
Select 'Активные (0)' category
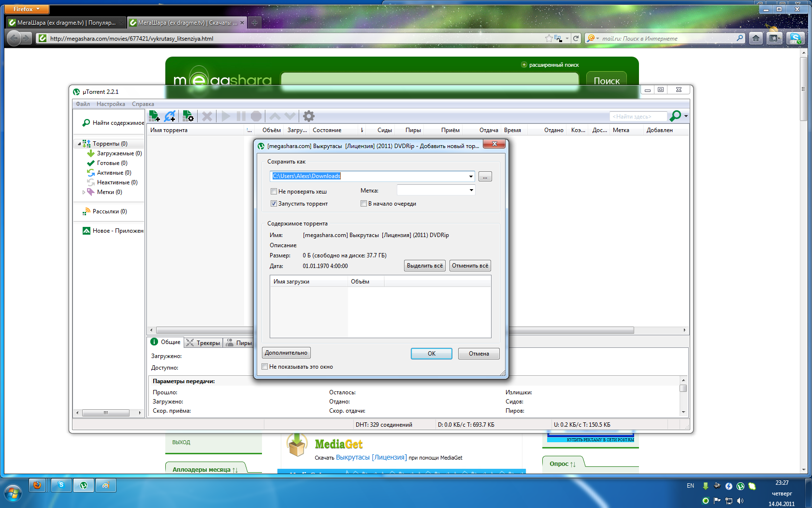(110, 173)
